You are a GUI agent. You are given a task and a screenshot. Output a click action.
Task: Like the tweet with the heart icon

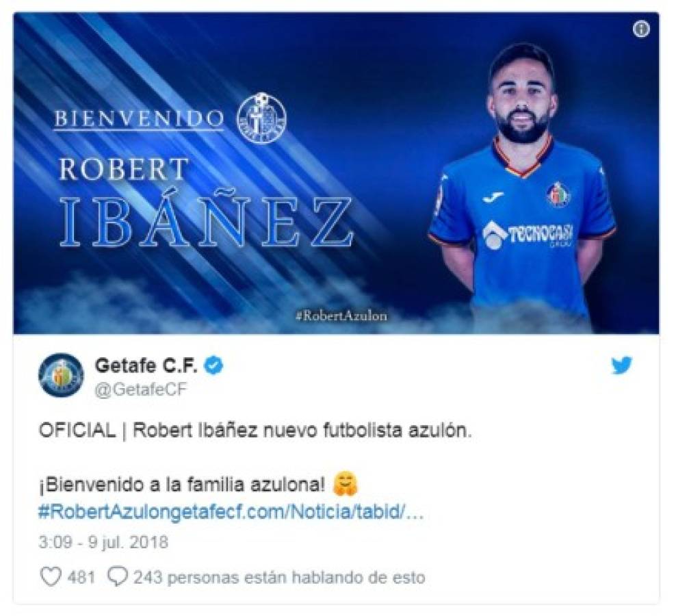tap(51, 577)
